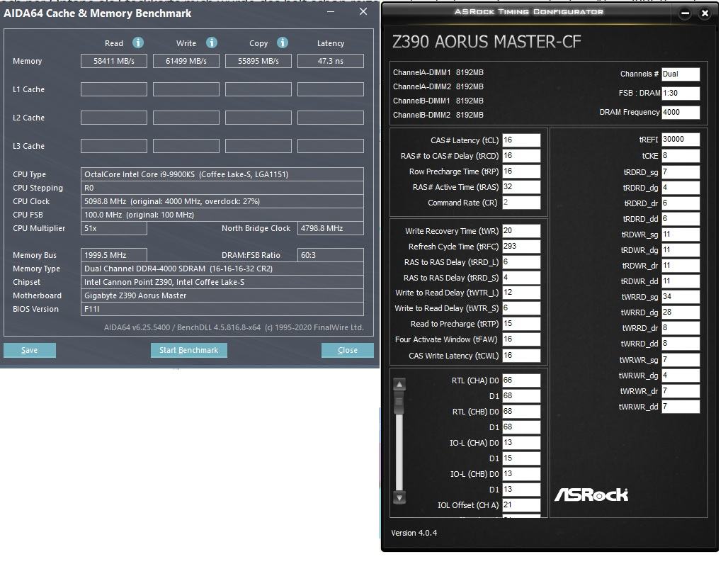Click the tRRD_L field

point(521,262)
